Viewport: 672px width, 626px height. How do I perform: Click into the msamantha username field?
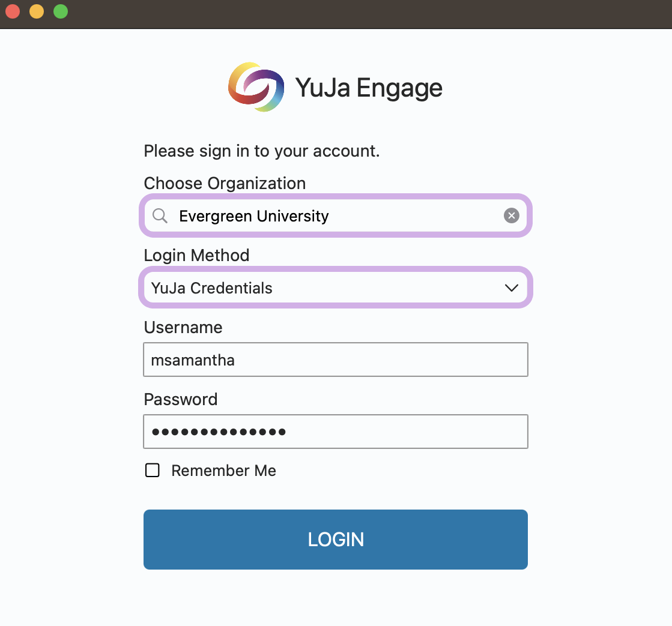(x=335, y=360)
